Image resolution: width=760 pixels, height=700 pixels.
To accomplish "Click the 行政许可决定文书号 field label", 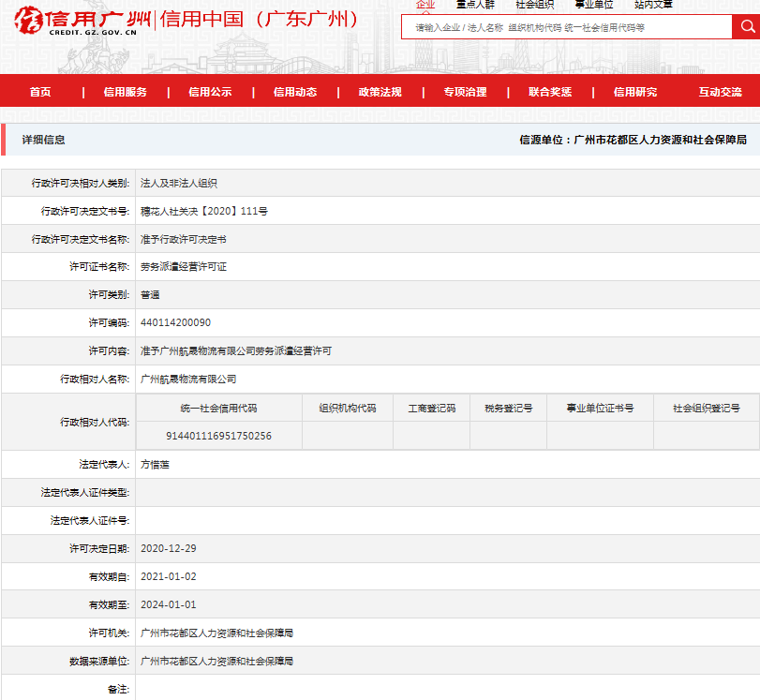I will click(x=85, y=212).
